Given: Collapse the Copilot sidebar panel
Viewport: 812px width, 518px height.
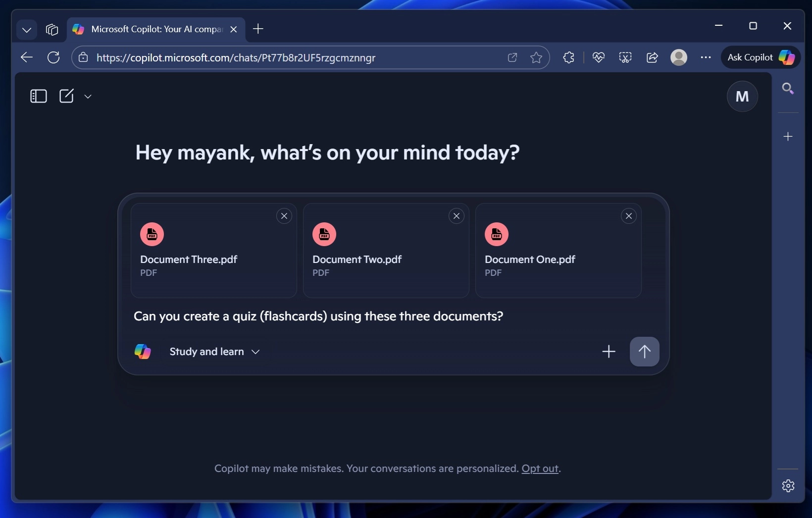Looking at the screenshot, I should point(38,96).
